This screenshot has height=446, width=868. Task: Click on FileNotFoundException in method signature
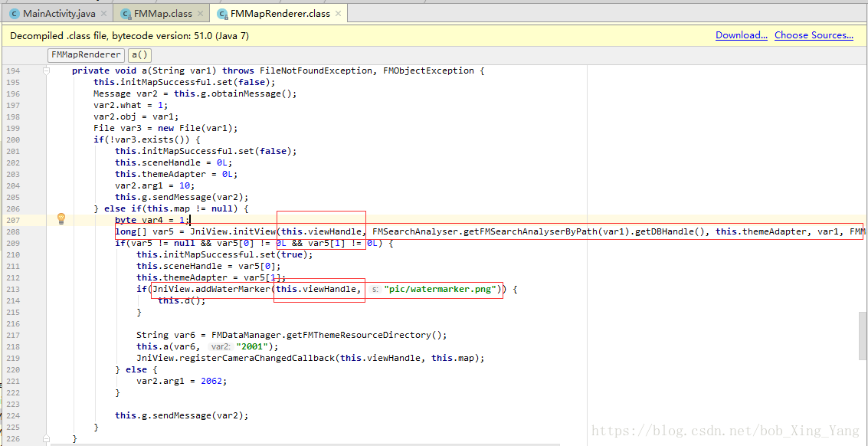(316, 71)
